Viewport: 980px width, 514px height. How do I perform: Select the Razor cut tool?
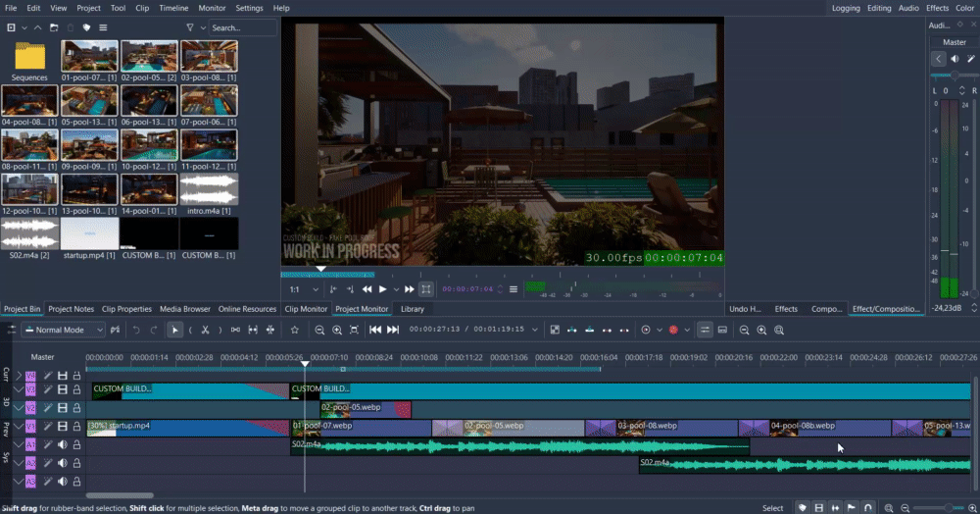coord(205,330)
